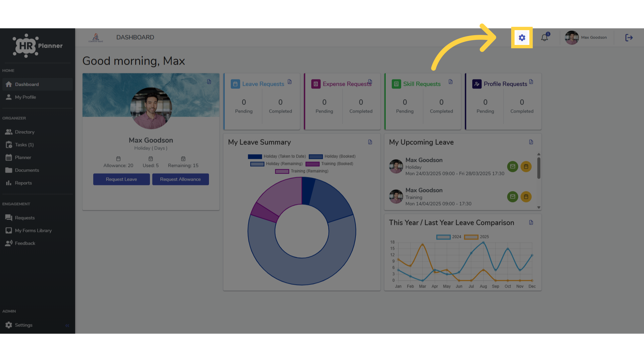
Task: Click export icon on My Upcoming Leave
Action: (x=531, y=142)
